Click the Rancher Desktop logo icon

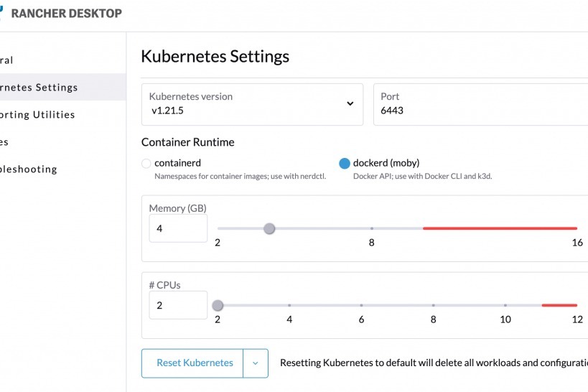[x=3, y=13]
